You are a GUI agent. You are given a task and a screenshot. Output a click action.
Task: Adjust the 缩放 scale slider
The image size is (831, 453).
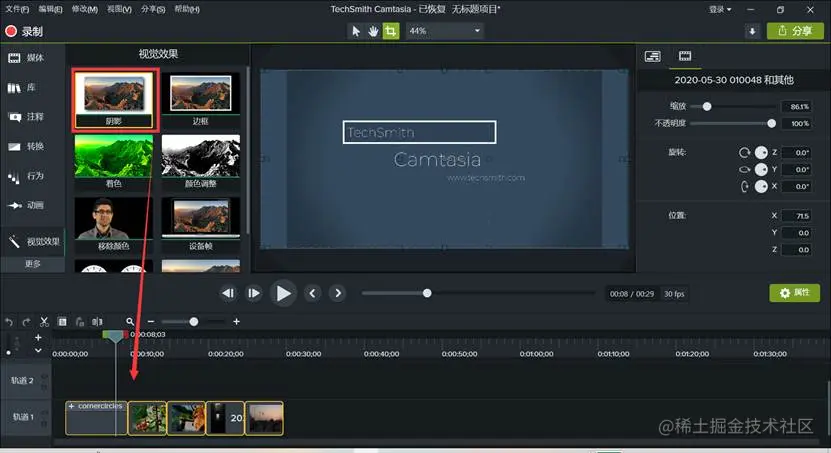tap(707, 106)
